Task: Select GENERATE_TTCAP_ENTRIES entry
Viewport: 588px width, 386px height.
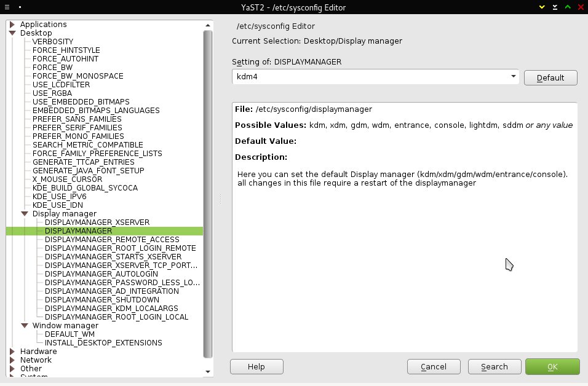Action: (83, 162)
